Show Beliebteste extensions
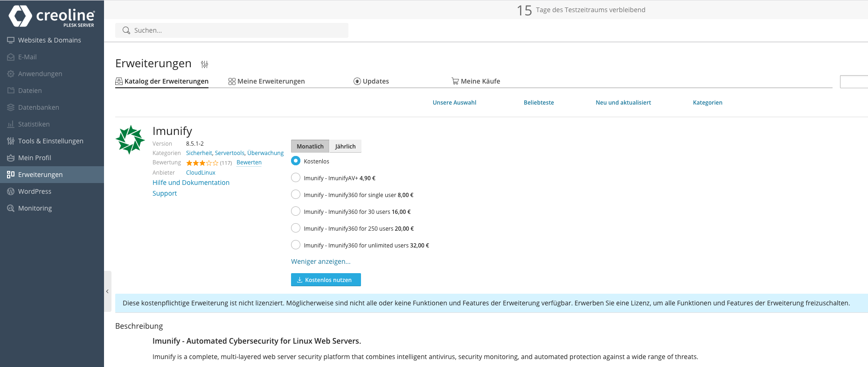This screenshot has width=868, height=367. pyautogui.click(x=539, y=103)
